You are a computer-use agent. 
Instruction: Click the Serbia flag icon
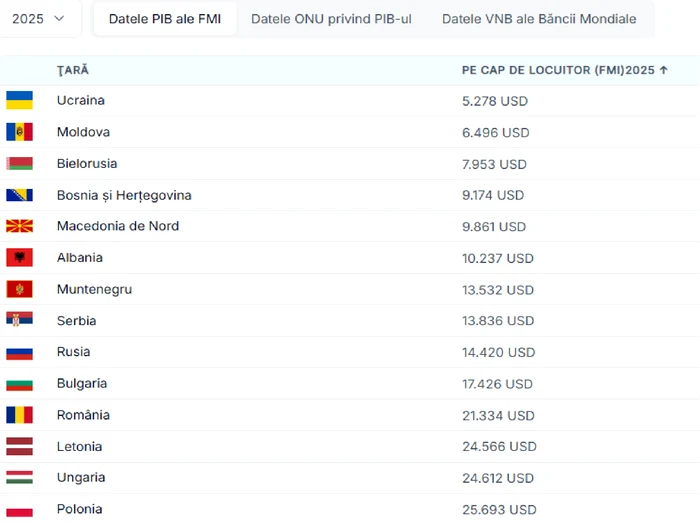pyautogui.click(x=19, y=321)
